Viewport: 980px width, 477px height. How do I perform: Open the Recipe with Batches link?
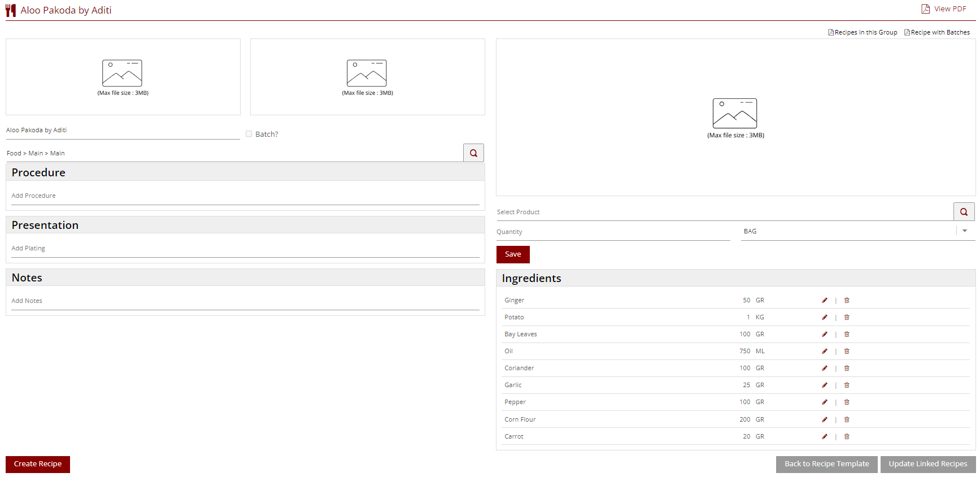tap(937, 33)
